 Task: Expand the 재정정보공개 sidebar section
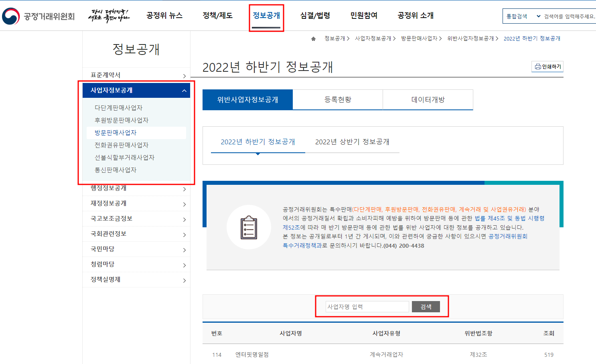pyautogui.click(x=136, y=203)
